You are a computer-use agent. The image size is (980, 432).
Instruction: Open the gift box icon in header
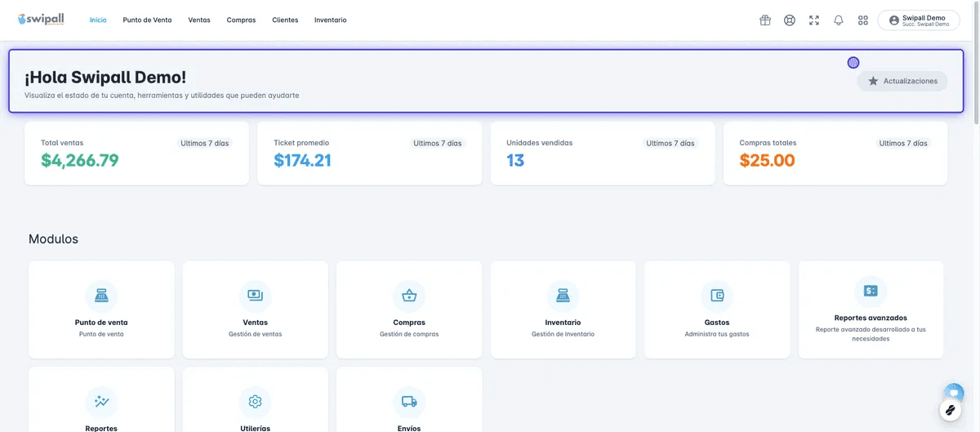[x=765, y=20]
